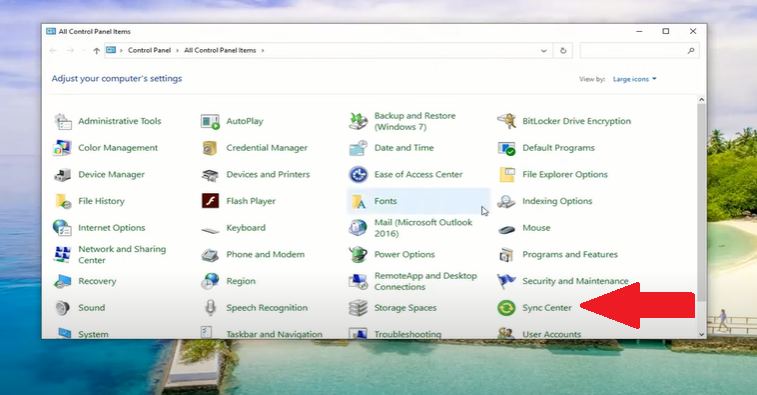Click Programs and Features icon
Screen dimensions: 757x395
click(506, 254)
